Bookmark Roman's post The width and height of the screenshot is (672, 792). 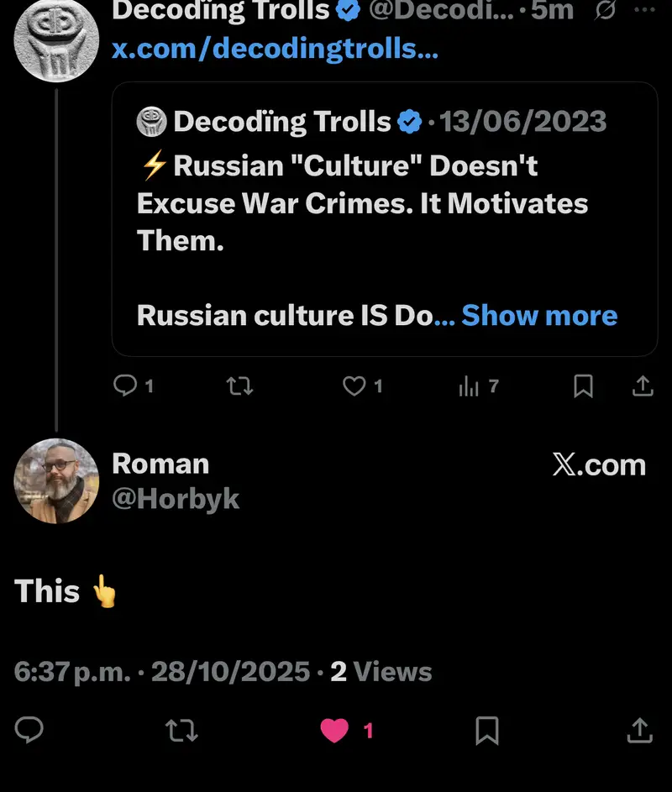(x=487, y=730)
